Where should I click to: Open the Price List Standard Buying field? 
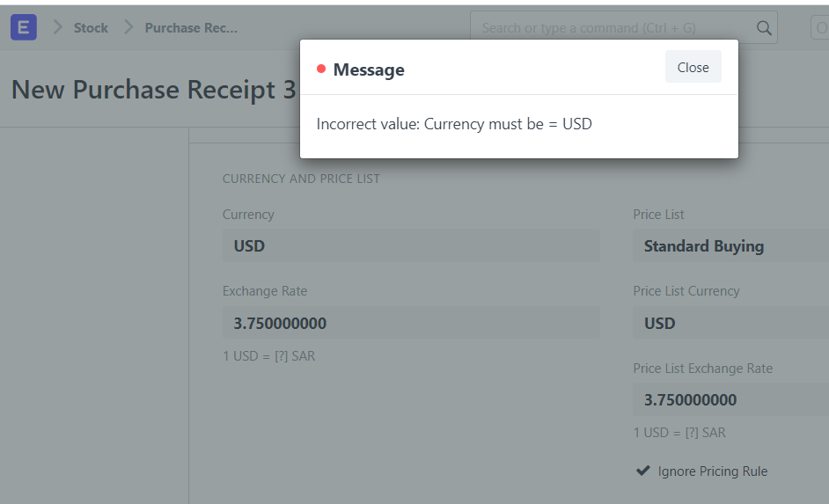click(731, 245)
